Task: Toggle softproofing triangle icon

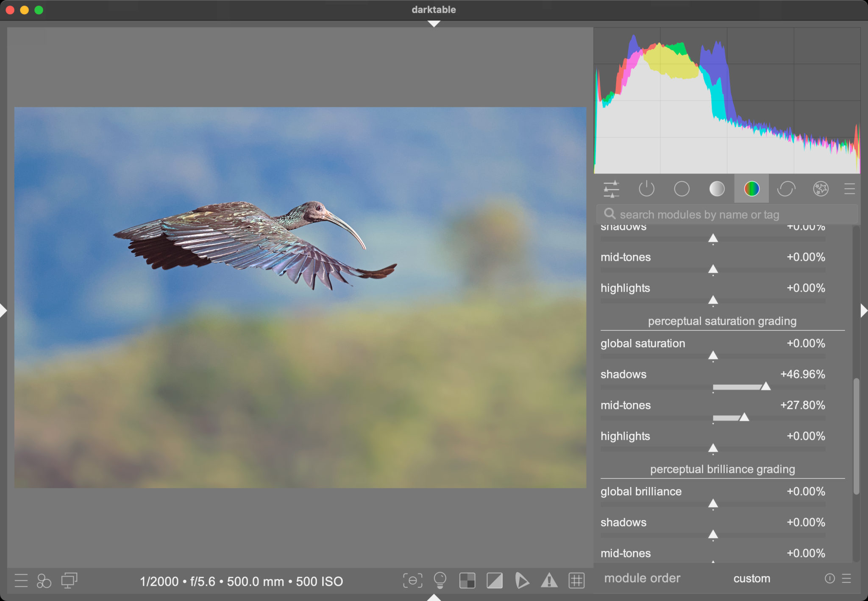Action: coord(522,580)
